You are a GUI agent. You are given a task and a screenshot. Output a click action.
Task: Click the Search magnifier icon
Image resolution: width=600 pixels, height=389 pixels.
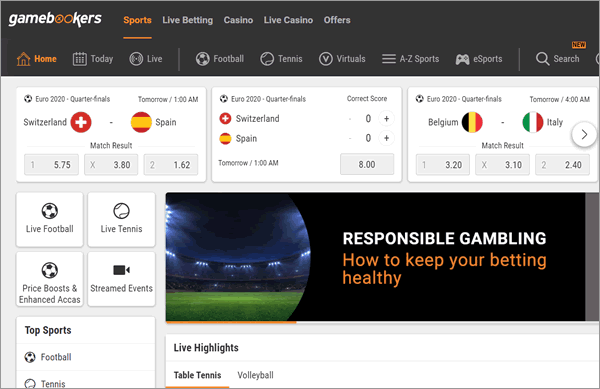tap(542, 59)
